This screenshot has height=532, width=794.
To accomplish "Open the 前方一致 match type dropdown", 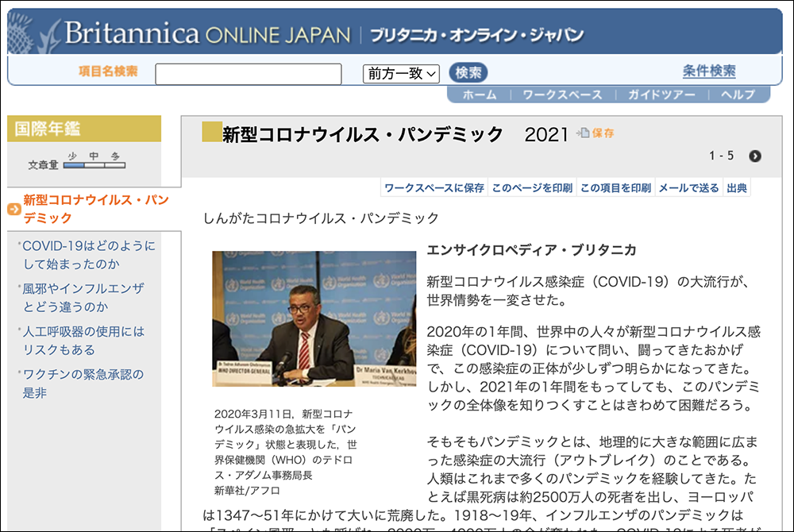I will click(401, 74).
